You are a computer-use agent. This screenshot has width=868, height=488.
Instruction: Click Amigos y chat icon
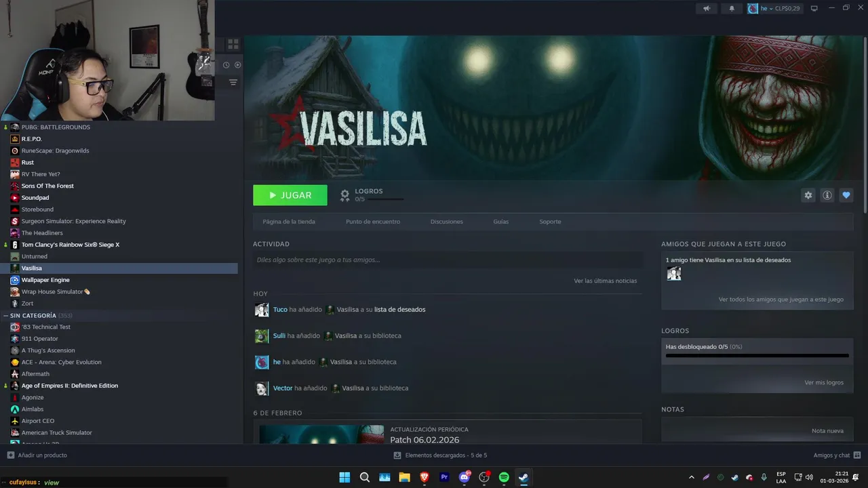(857, 455)
